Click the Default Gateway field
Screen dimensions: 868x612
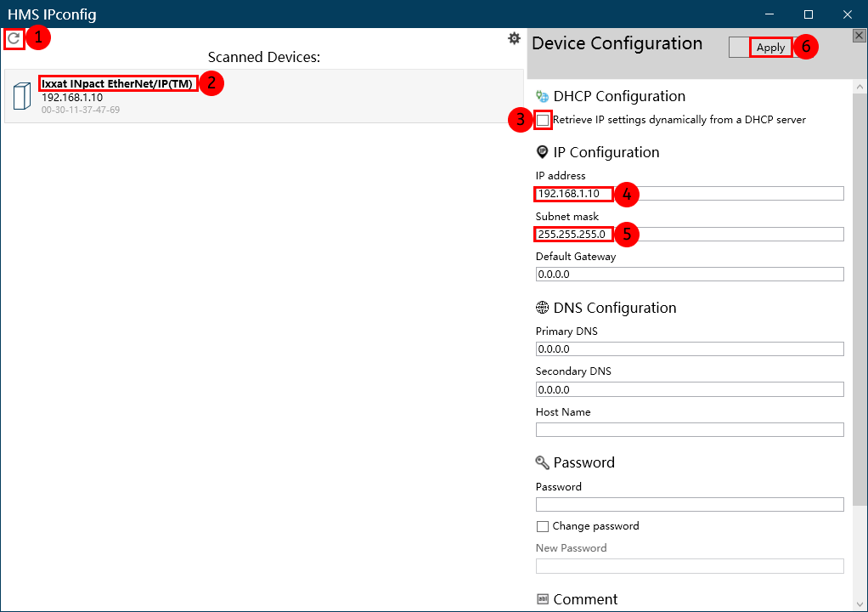pos(689,275)
